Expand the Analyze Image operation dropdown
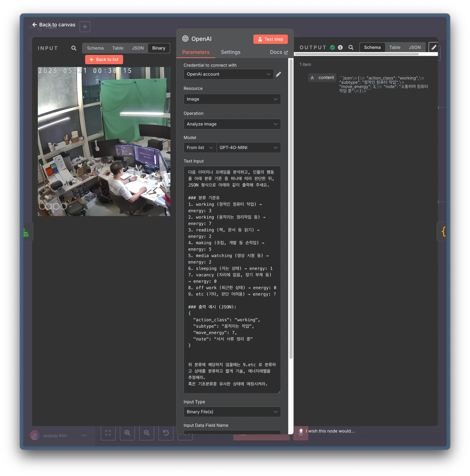 click(232, 124)
